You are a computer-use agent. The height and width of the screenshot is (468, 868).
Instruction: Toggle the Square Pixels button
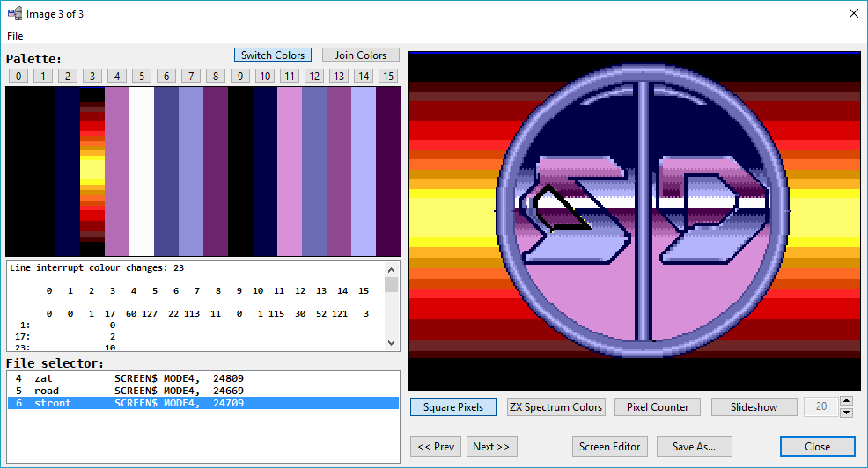pyautogui.click(x=453, y=407)
